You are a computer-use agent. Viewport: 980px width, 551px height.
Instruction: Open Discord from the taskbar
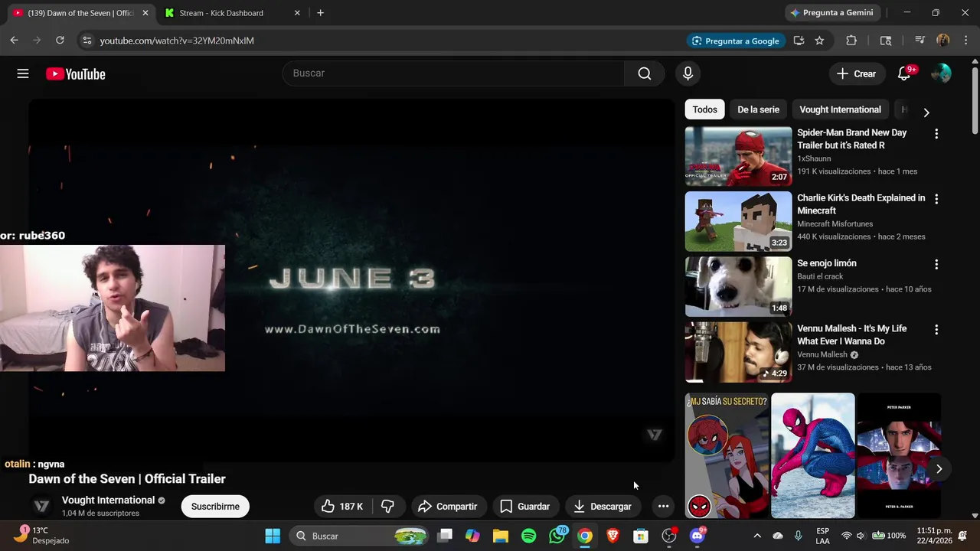697,536
